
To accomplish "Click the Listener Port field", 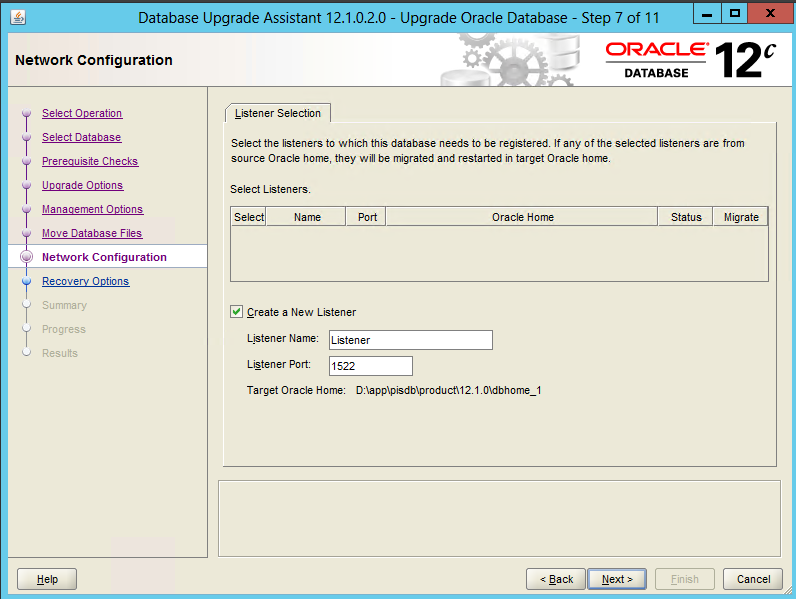I will coord(370,366).
